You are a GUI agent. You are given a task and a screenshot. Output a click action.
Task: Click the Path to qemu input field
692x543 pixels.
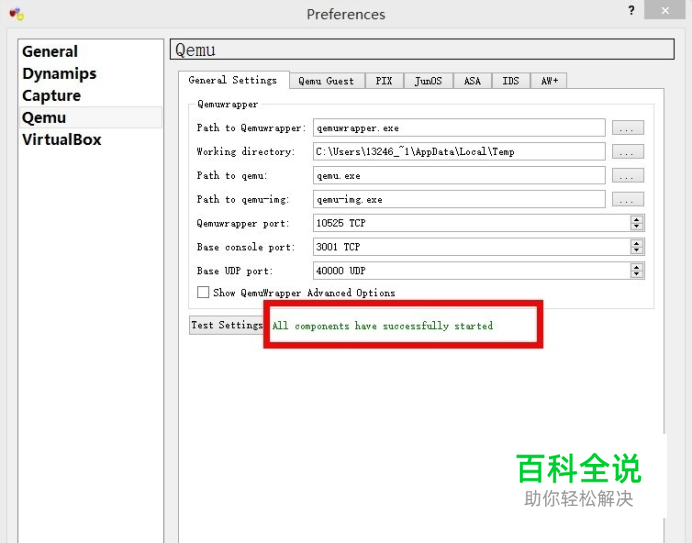[x=459, y=176]
